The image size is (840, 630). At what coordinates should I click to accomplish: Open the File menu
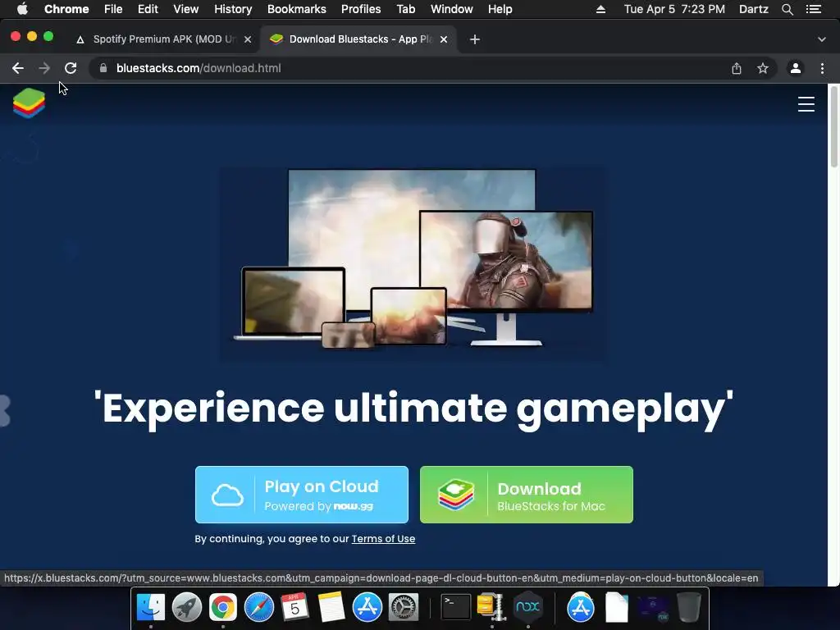[x=113, y=9]
